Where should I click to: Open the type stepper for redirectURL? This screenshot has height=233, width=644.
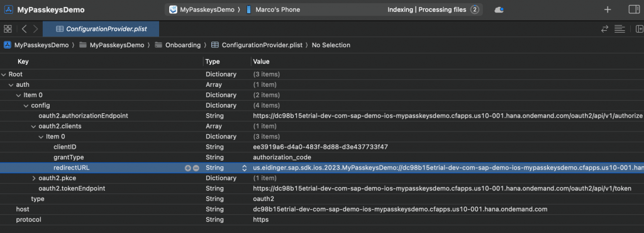[245, 168]
